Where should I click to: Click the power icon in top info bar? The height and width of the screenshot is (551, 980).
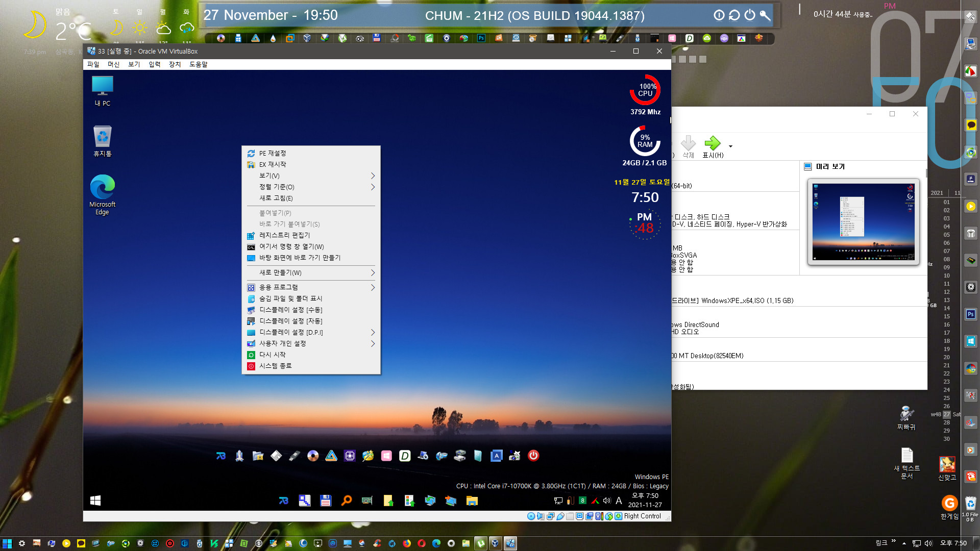(x=749, y=15)
